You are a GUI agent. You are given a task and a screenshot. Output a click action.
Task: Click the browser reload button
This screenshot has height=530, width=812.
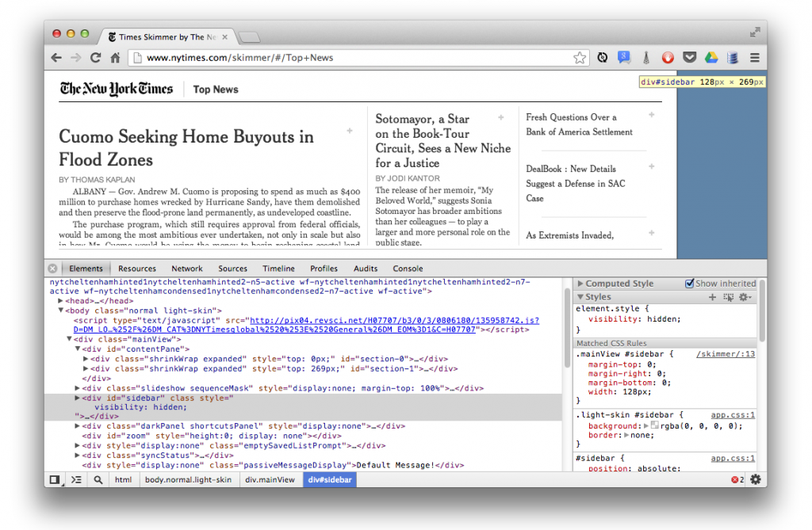point(95,58)
